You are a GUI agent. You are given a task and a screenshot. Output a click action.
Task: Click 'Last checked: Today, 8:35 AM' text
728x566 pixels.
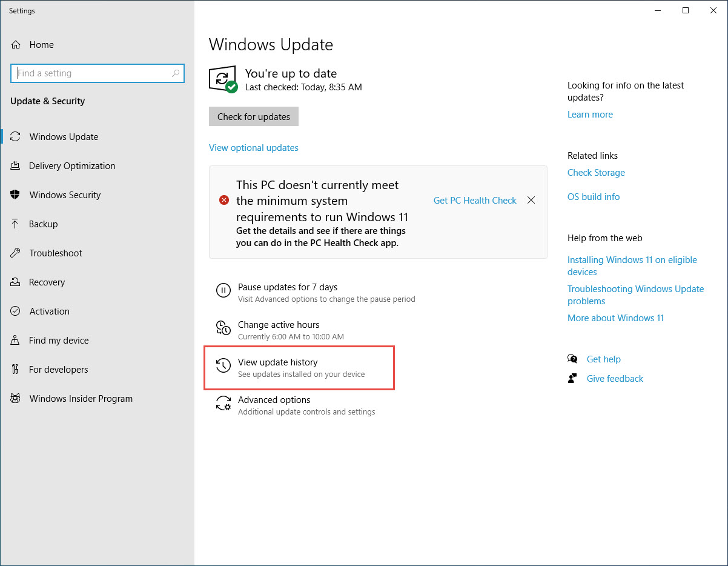(303, 87)
